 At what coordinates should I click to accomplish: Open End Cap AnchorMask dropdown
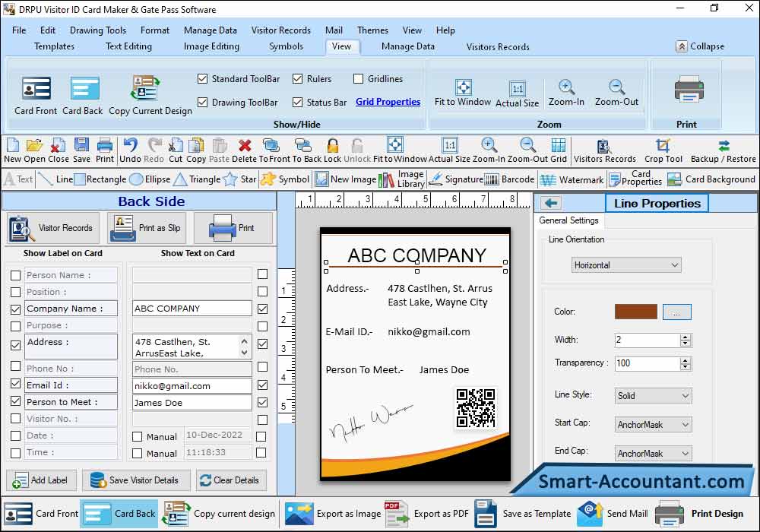[653, 454]
